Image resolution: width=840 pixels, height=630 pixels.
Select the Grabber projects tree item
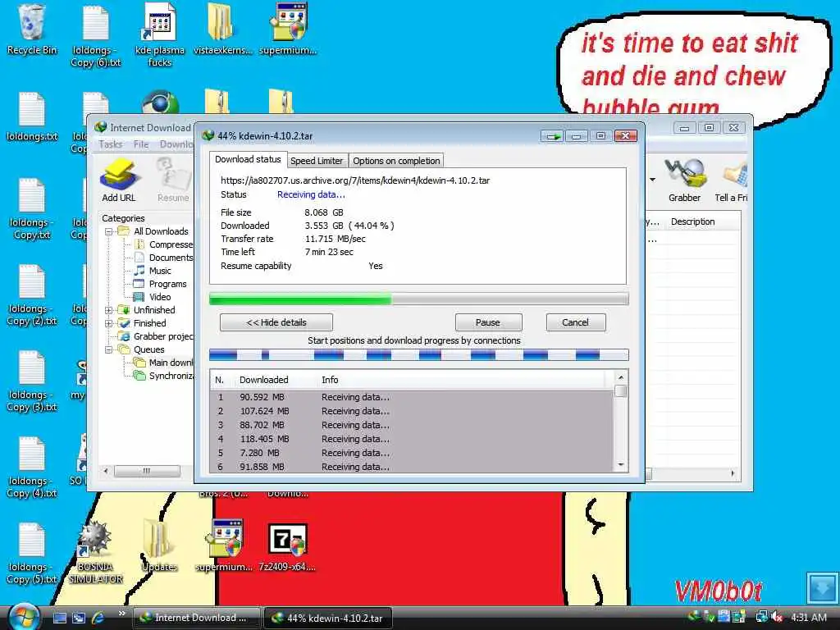(156, 336)
